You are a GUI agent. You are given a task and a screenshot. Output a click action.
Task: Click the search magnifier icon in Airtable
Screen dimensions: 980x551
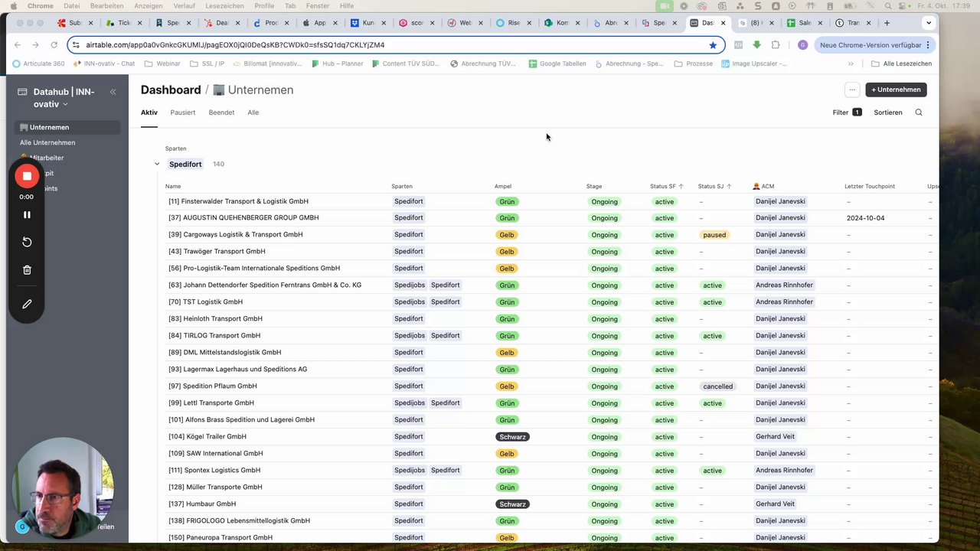919,112
